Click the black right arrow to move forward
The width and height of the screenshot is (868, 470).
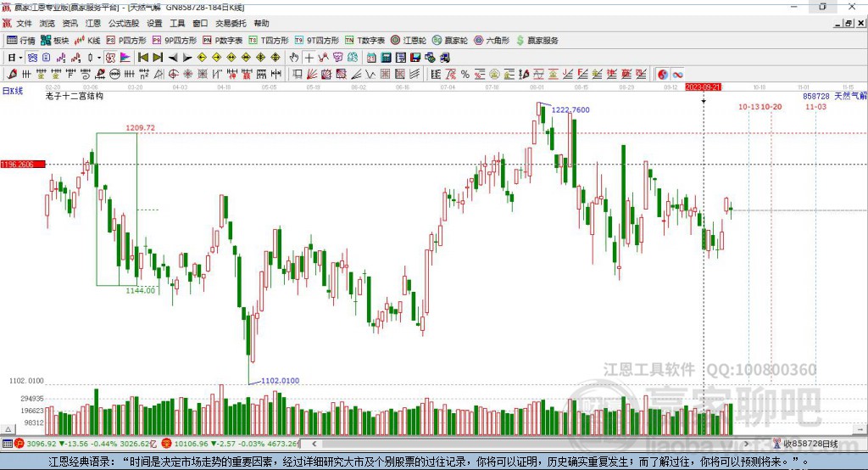[187, 58]
